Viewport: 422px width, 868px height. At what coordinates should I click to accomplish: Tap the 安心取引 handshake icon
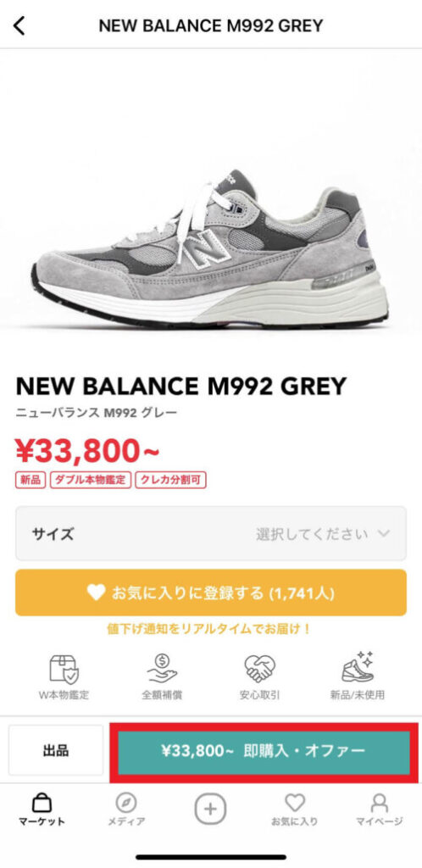point(259,669)
